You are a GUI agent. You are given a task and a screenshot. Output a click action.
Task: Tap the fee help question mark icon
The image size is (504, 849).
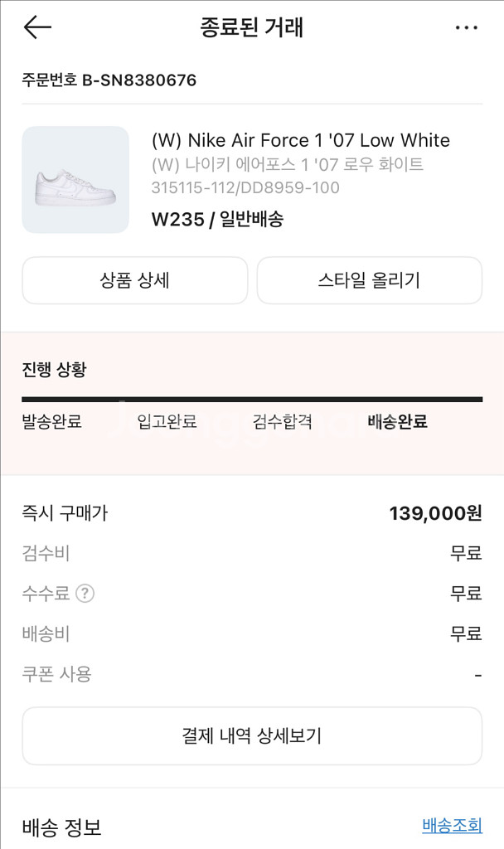[85, 594]
